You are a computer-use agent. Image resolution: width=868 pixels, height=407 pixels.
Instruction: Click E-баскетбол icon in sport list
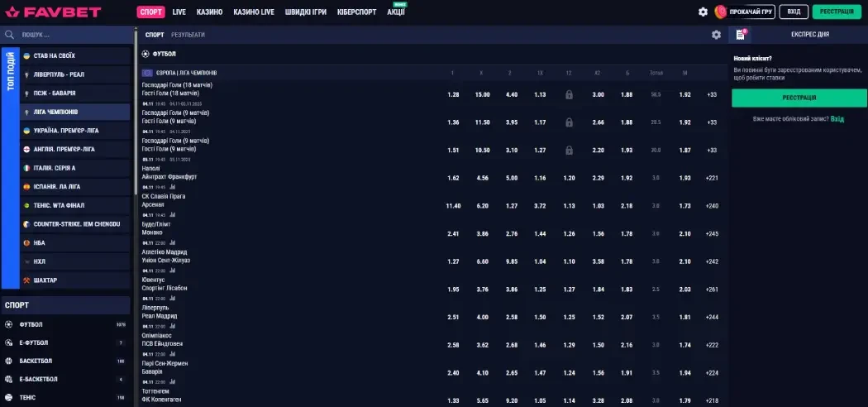click(8, 380)
